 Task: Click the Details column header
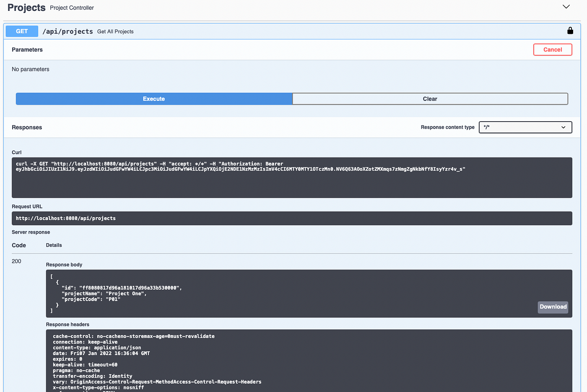tap(54, 245)
